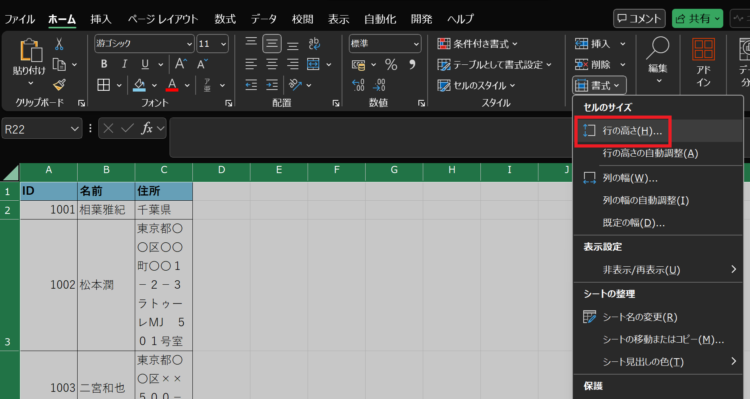Expand the font color dropdown arrow
The image size is (750, 399).
pyautogui.click(x=187, y=86)
